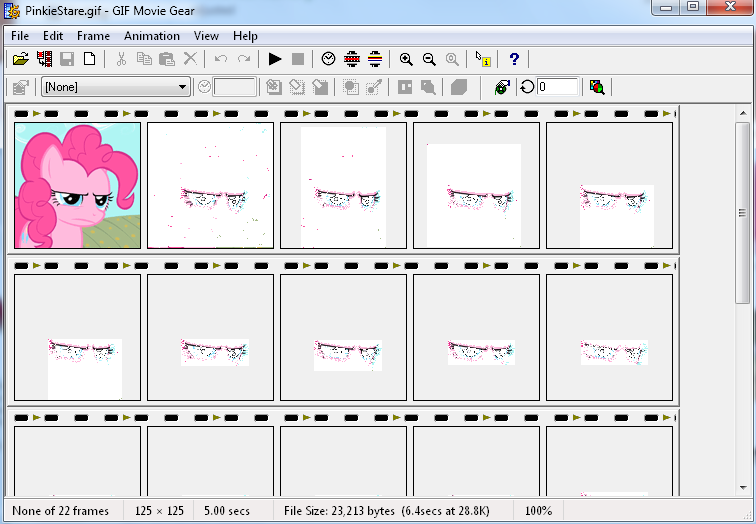Open the View menu
Image resolution: width=756 pixels, height=524 pixels.
206,36
